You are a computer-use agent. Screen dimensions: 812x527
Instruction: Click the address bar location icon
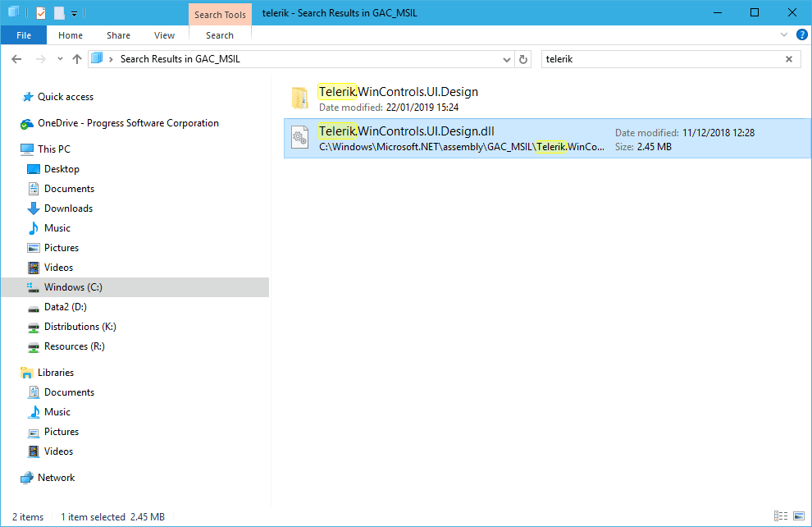pyautogui.click(x=97, y=58)
